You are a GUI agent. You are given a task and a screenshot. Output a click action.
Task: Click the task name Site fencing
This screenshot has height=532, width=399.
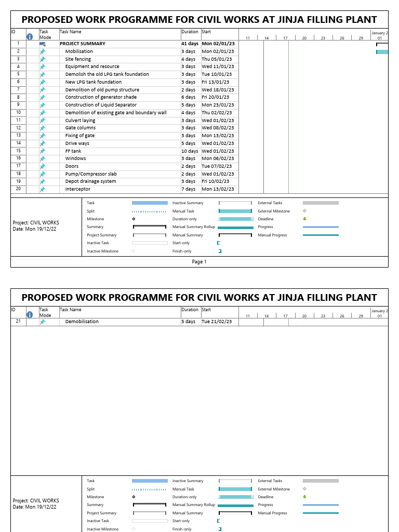pyautogui.click(x=78, y=59)
